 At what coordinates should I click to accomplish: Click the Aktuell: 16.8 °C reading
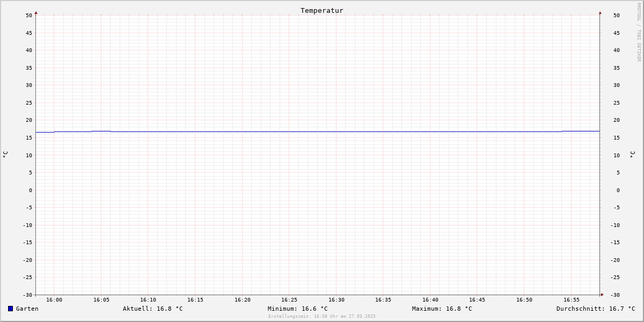click(x=153, y=309)
